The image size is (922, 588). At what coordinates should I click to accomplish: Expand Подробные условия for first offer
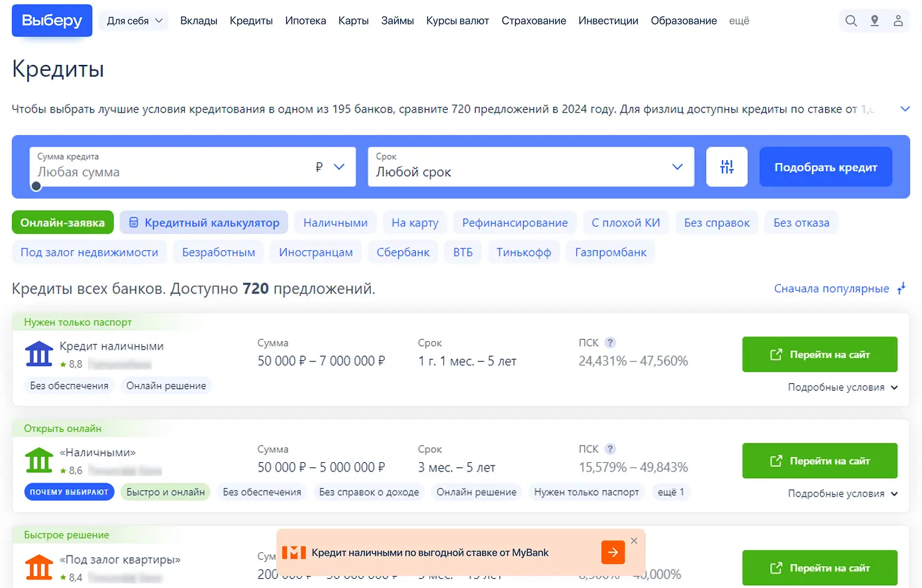pyautogui.click(x=842, y=387)
